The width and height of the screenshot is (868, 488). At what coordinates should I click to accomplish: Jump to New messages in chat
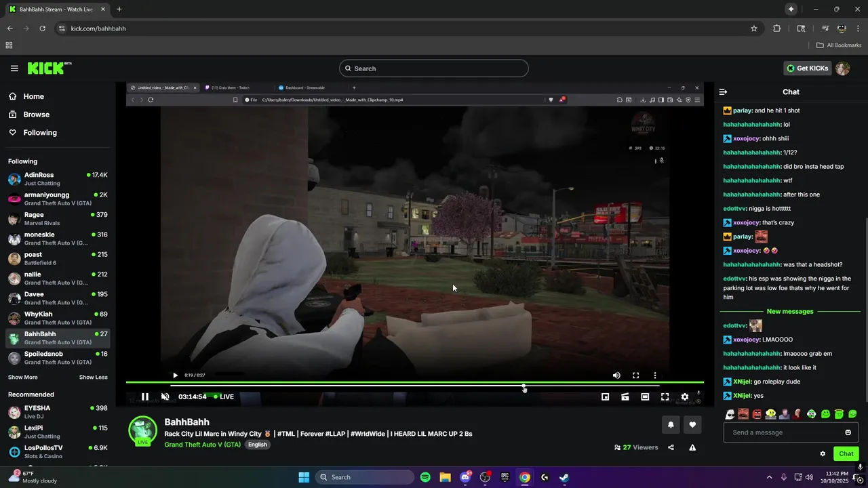(790, 312)
